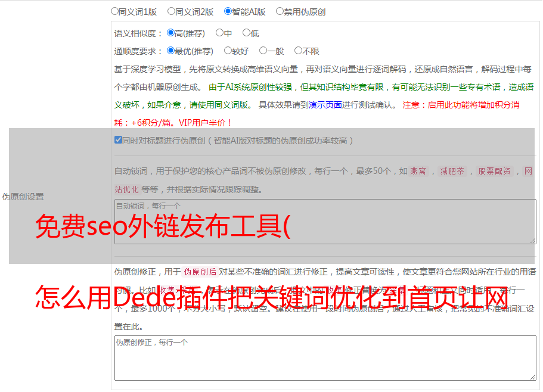Click resize grip of 自动锁词 textarea
Image resolution: width=543 pixels, height=392 pixels.
point(533,241)
